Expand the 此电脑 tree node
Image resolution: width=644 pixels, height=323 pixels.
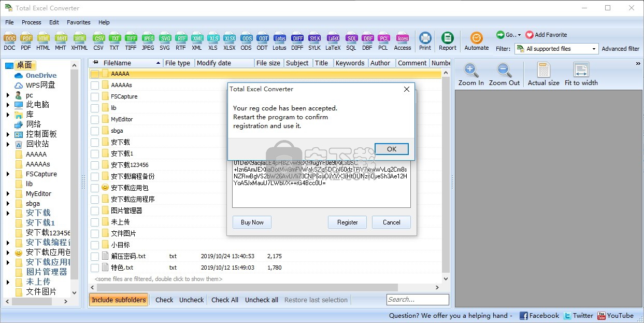point(8,105)
